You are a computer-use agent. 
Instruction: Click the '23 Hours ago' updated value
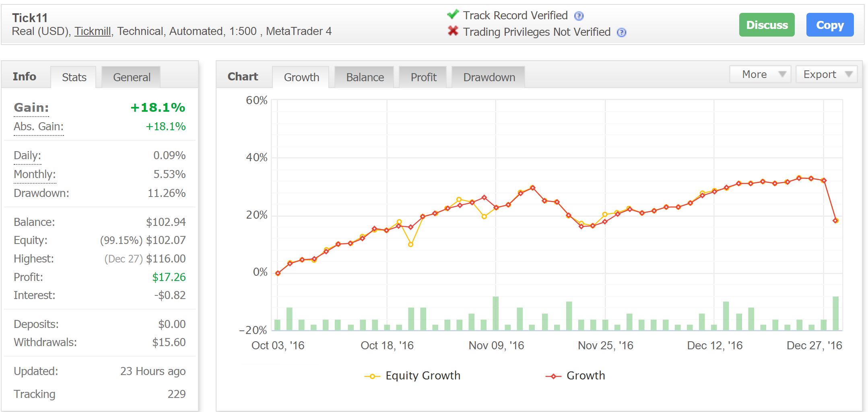click(x=153, y=371)
